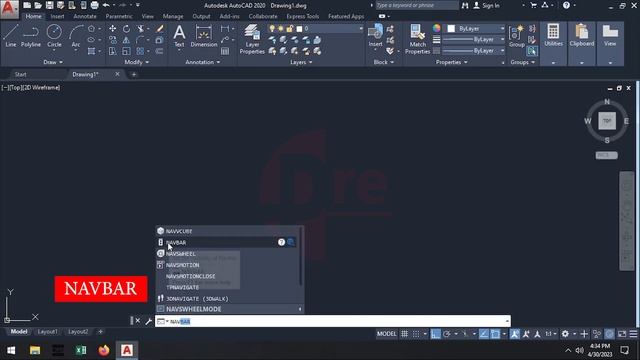Expand the Annotation panel

tap(203, 62)
